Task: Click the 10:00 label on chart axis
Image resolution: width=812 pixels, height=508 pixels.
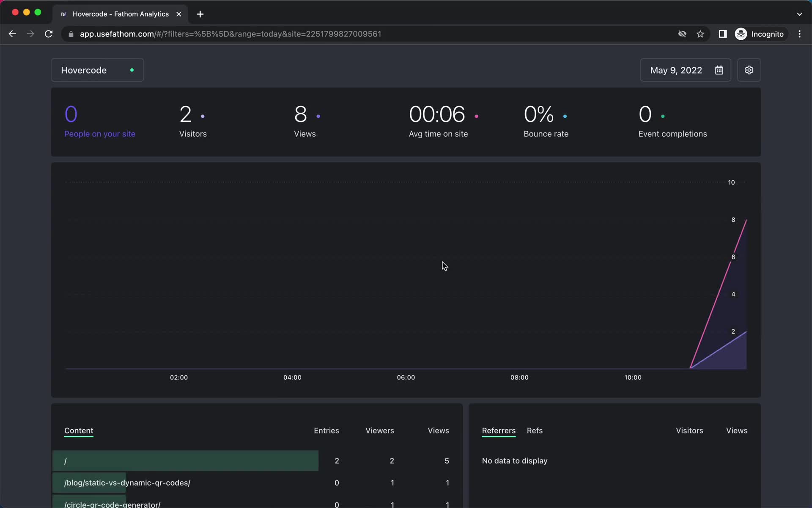Action: click(633, 377)
